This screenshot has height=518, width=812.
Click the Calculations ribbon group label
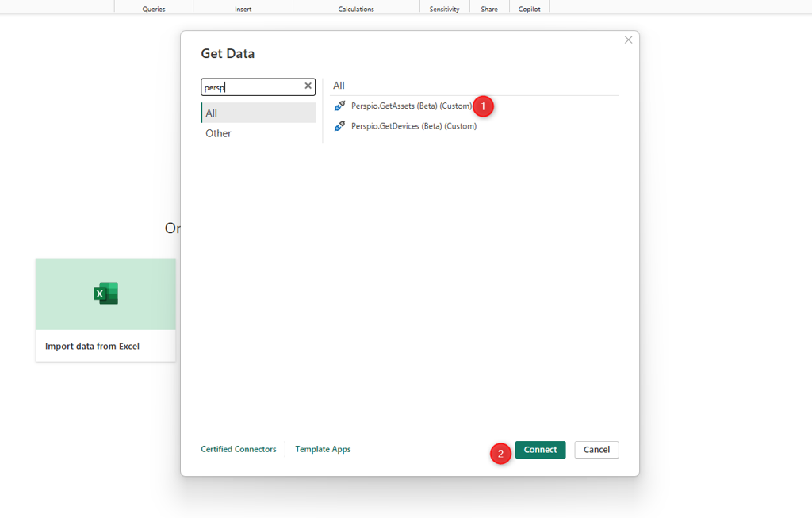[x=356, y=10]
